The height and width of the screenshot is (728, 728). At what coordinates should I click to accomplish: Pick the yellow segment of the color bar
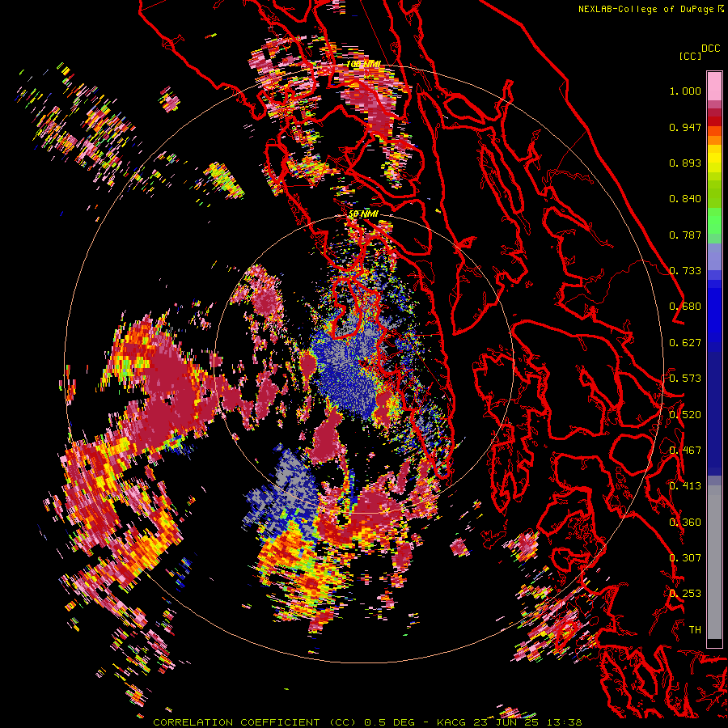point(714,159)
